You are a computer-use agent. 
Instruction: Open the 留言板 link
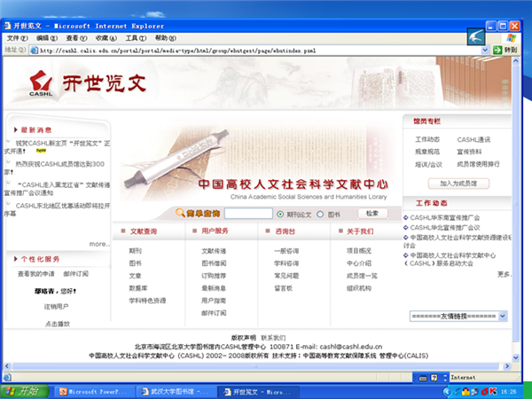coord(284,288)
